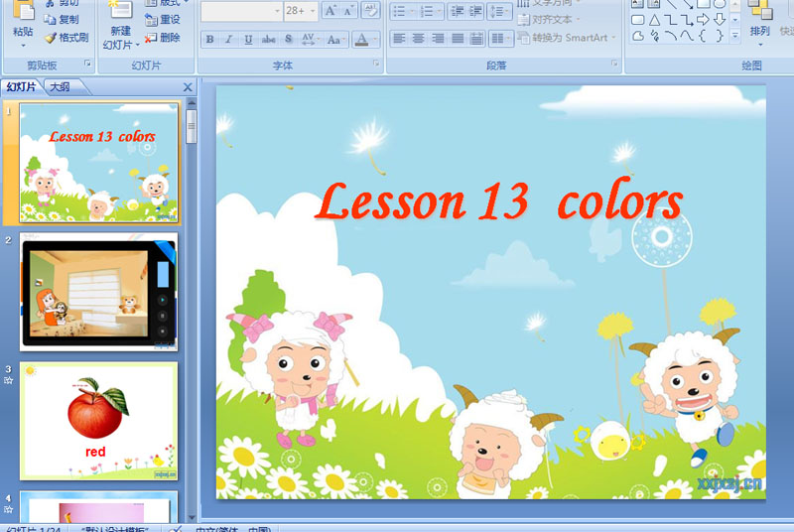Viewport: 794px width, 532px height.
Task: Expand the shapes gallery more arrow
Action: [x=735, y=36]
